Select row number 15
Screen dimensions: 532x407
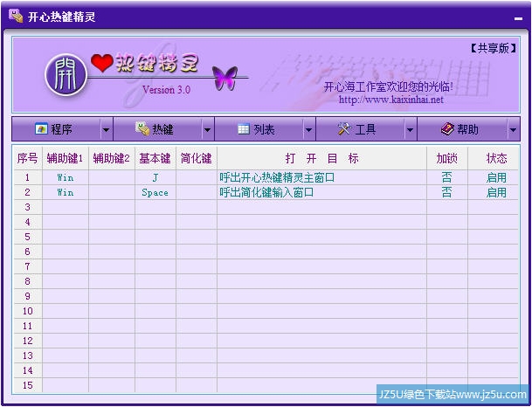[x=27, y=385]
